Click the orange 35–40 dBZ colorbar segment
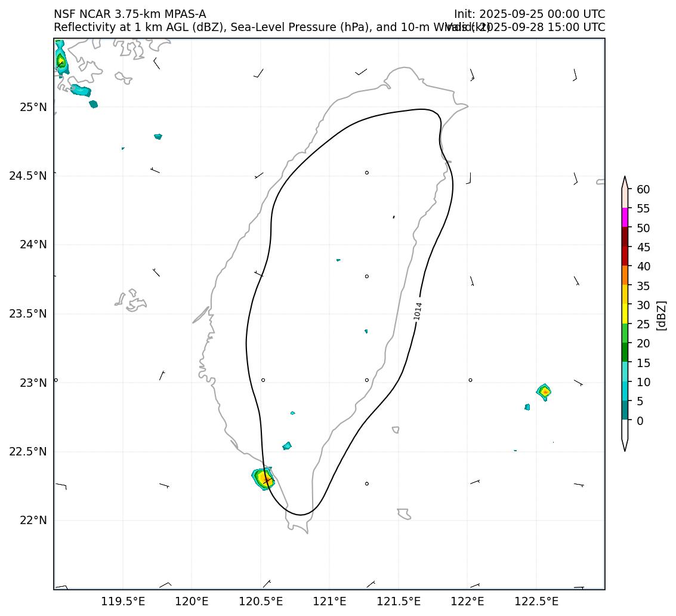The image size is (676, 616). coord(625,275)
